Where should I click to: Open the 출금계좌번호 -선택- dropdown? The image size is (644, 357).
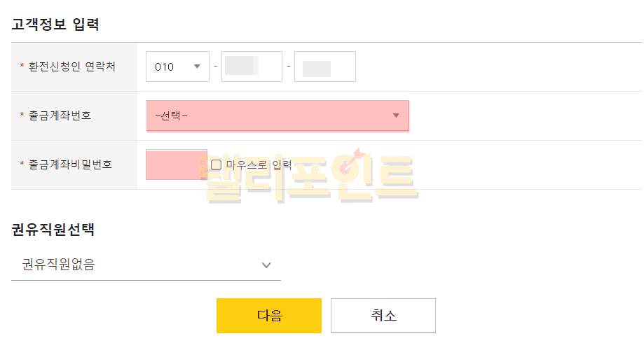(277, 115)
